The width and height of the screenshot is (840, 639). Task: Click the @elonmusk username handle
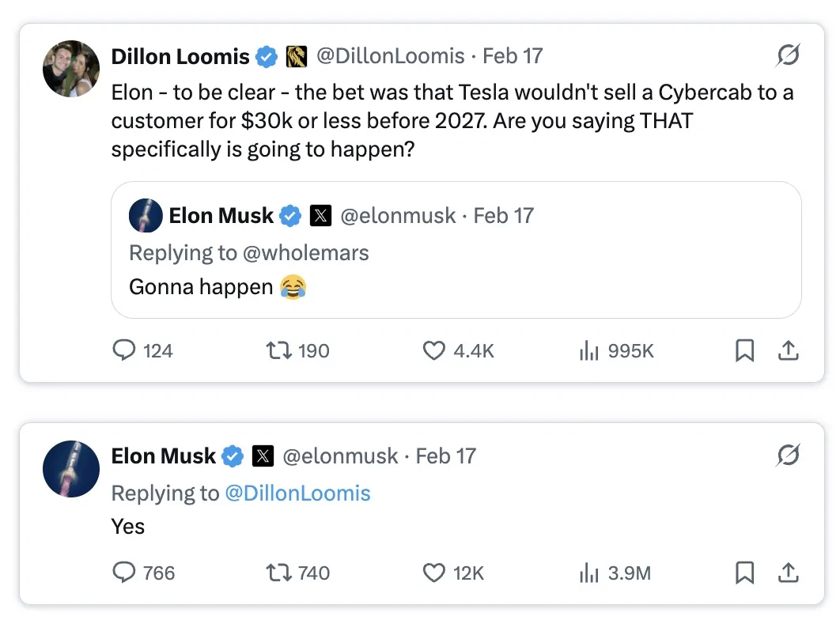[339, 456]
